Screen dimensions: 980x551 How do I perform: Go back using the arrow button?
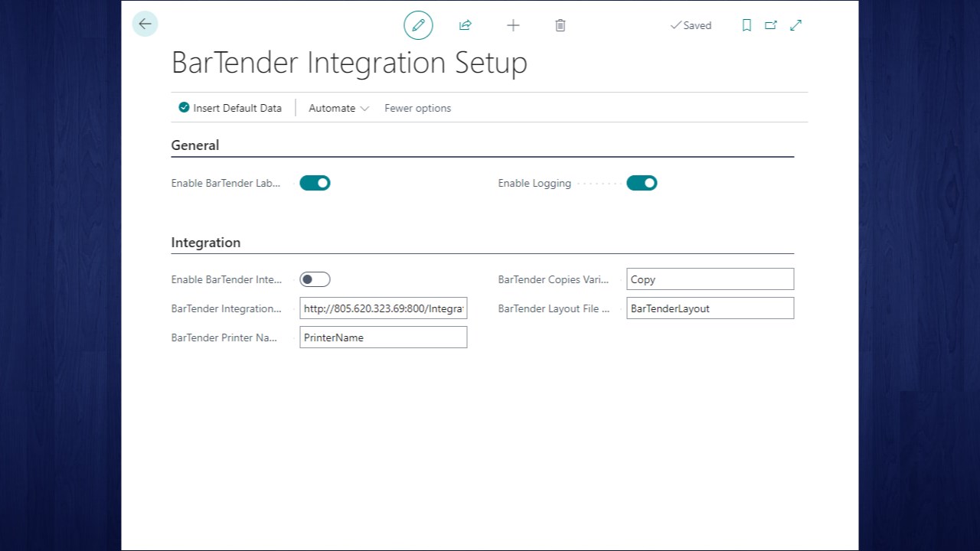(145, 24)
